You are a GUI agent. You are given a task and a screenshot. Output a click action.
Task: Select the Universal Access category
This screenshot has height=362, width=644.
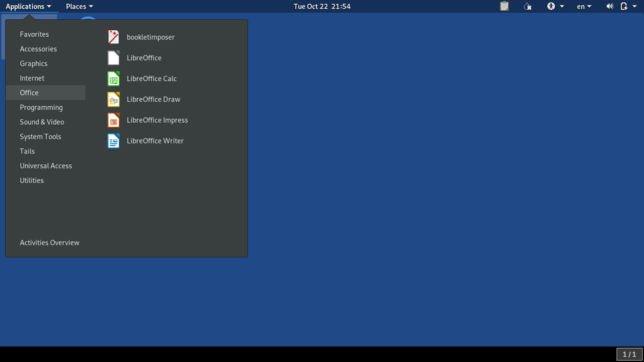(x=46, y=166)
